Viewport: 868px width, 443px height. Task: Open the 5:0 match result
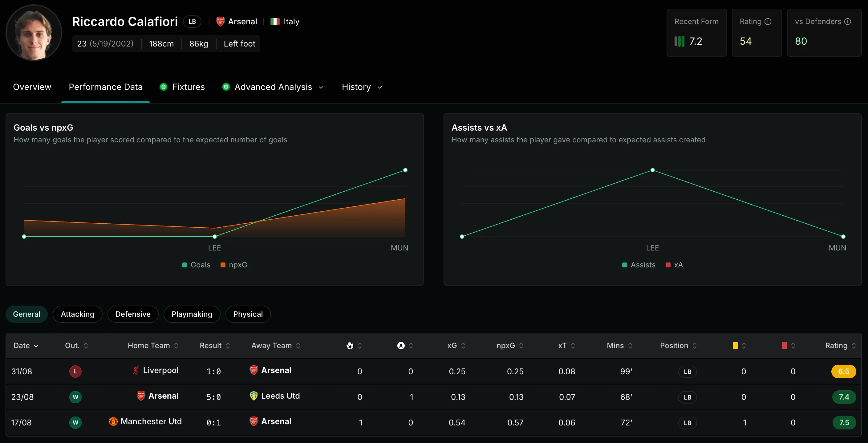coord(214,397)
